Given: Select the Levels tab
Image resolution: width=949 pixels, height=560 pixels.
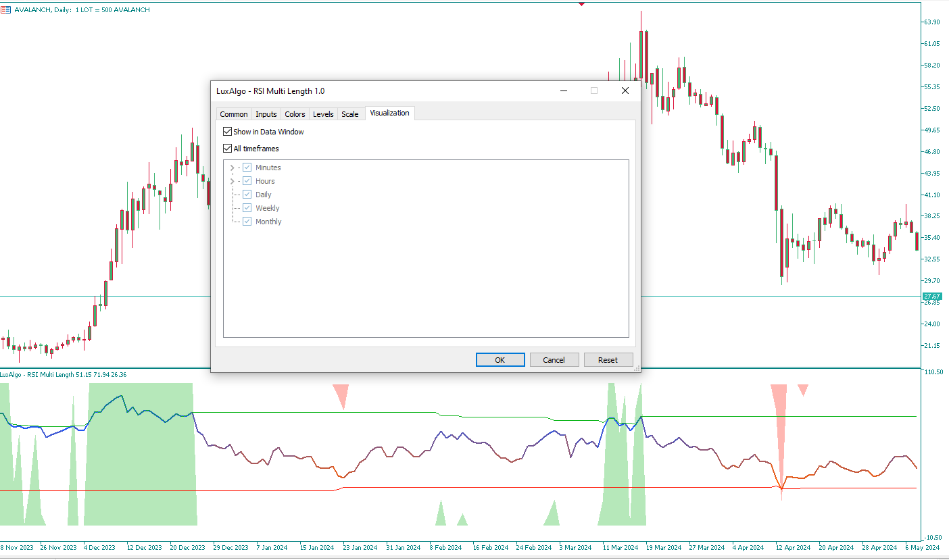Looking at the screenshot, I should pos(323,114).
